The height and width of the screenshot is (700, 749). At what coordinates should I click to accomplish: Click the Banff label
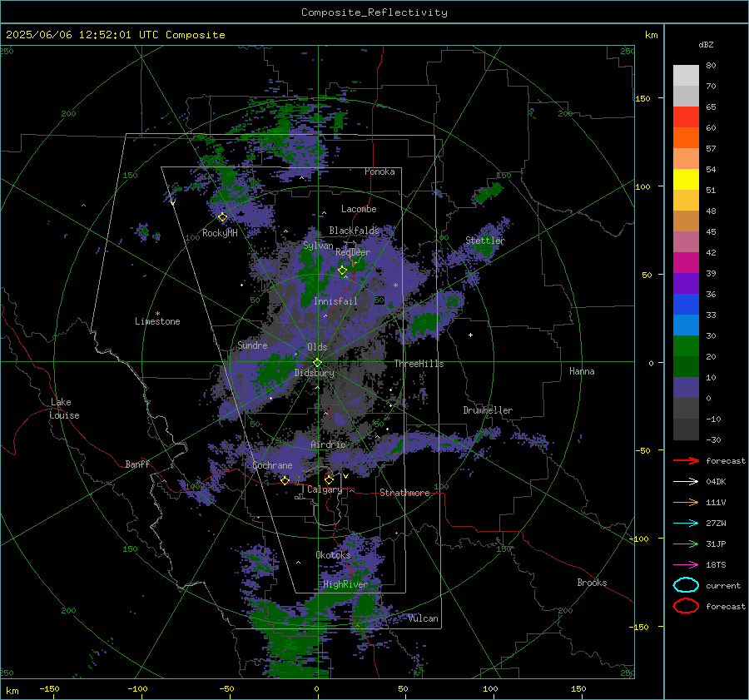[137, 464]
